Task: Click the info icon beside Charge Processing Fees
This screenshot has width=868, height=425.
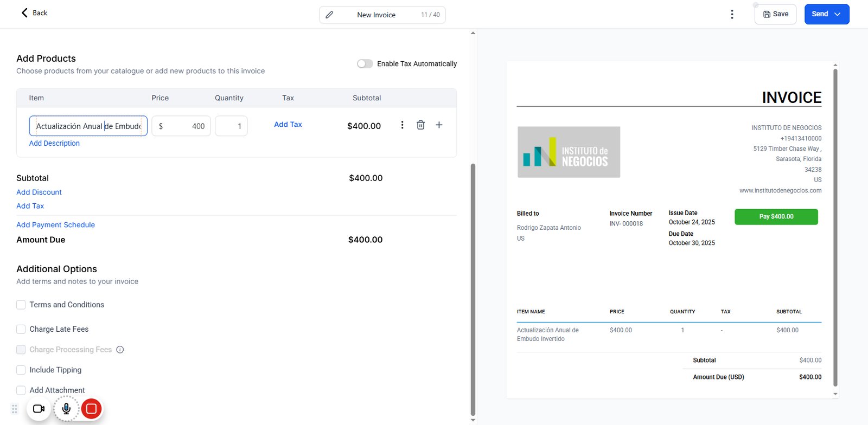Action: coord(120,350)
